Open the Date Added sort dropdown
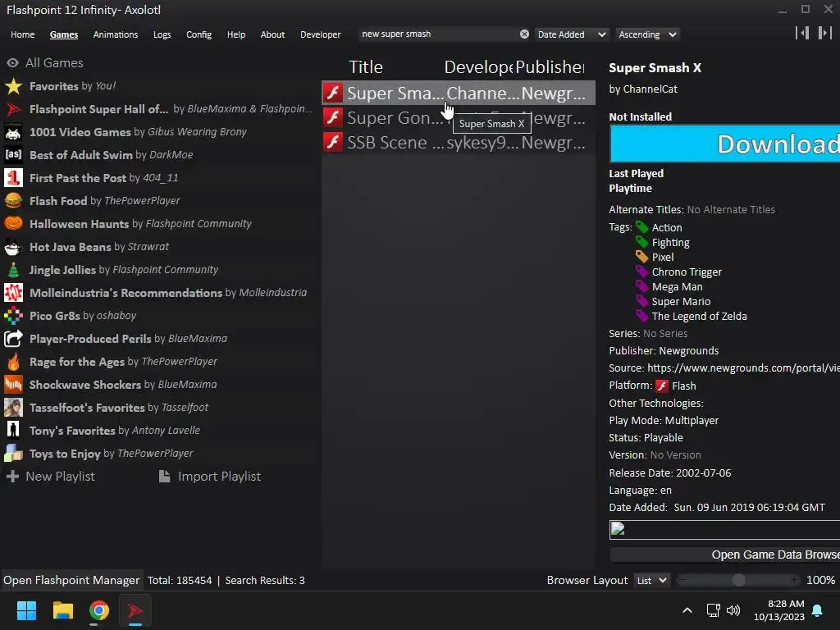 tap(572, 34)
